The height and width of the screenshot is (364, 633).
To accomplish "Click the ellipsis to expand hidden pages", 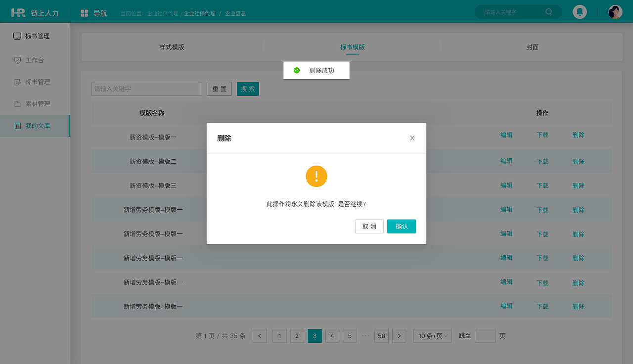I will point(365,336).
